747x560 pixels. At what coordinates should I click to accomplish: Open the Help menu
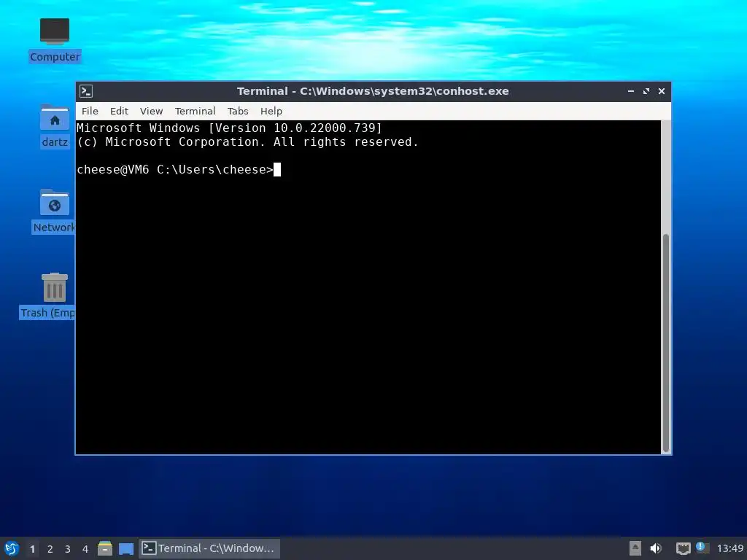(x=271, y=111)
